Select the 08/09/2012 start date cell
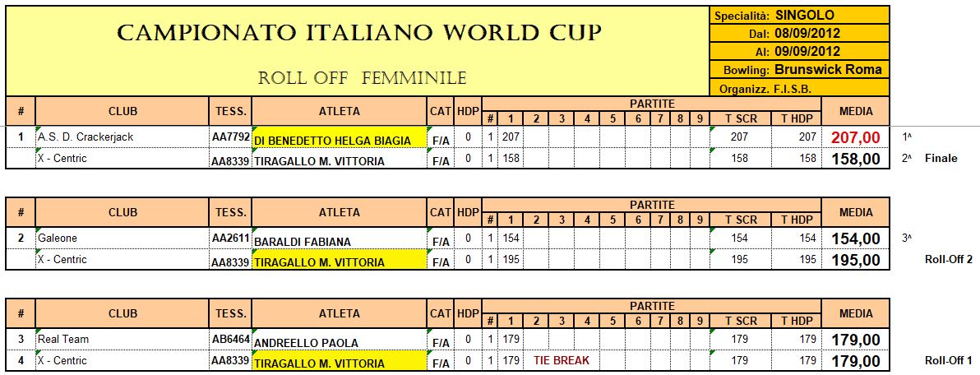This screenshot has width=980, height=375. [799, 34]
